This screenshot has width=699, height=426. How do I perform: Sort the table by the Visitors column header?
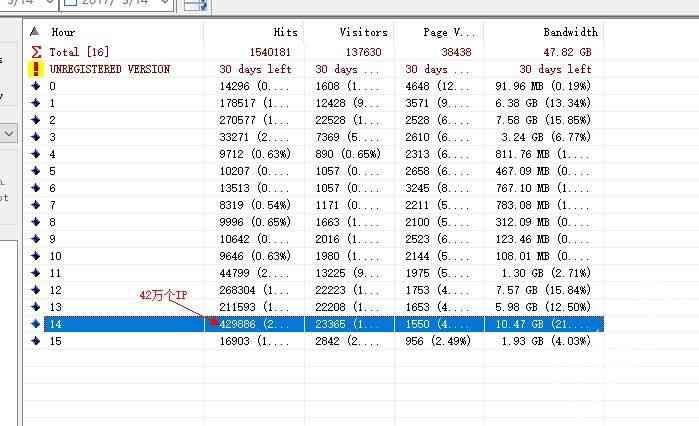click(363, 32)
